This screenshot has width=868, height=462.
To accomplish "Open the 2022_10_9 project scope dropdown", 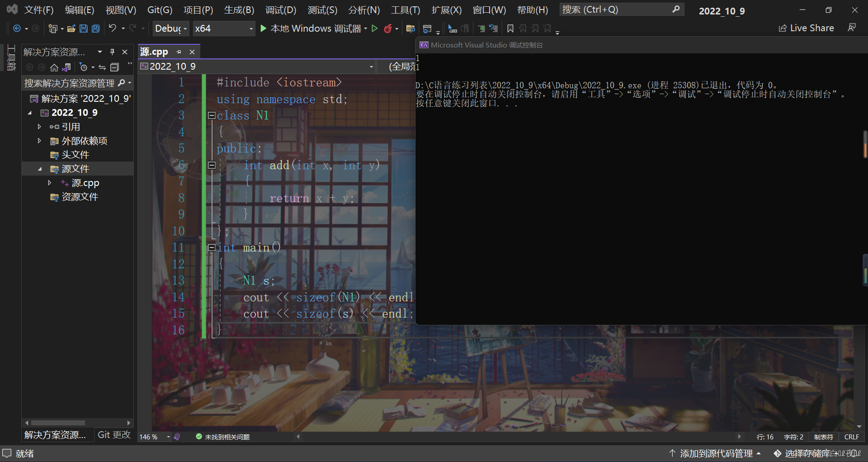I will tap(257, 67).
